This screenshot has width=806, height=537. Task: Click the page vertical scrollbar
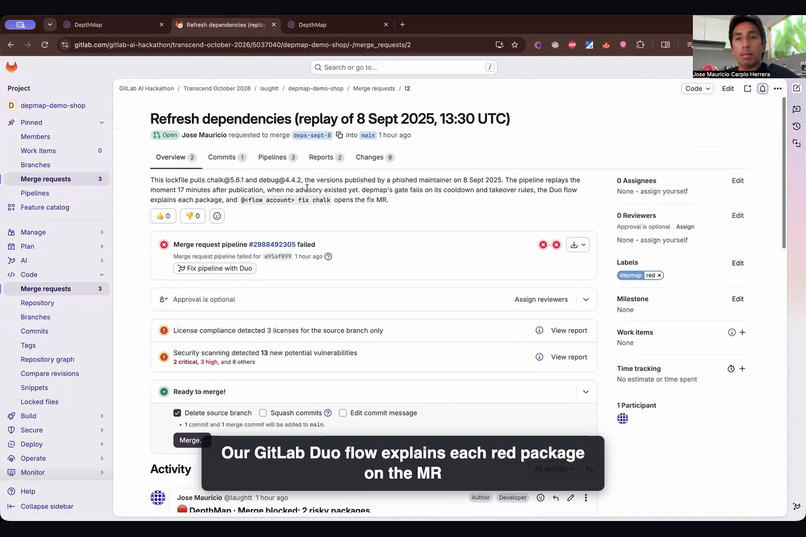pos(784,172)
